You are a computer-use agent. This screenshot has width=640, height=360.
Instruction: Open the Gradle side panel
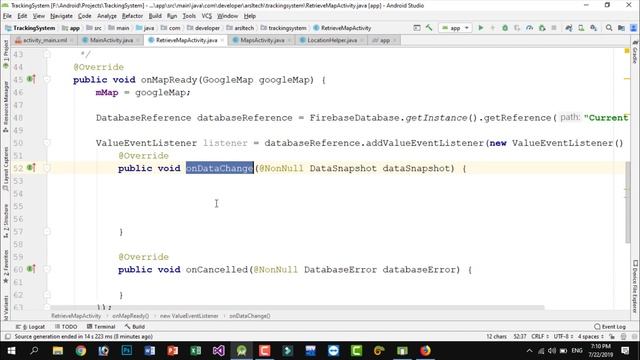[x=635, y=52]
